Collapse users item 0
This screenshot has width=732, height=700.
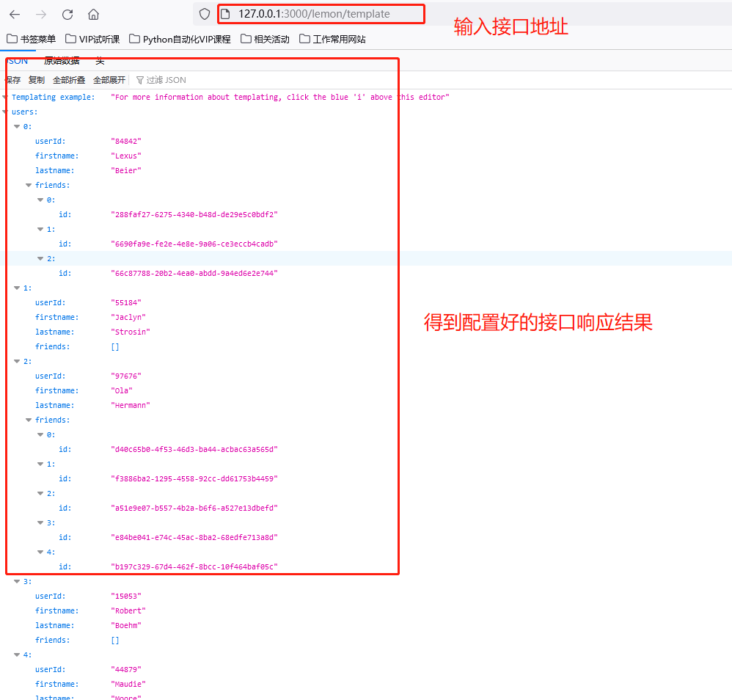point(17,126)
